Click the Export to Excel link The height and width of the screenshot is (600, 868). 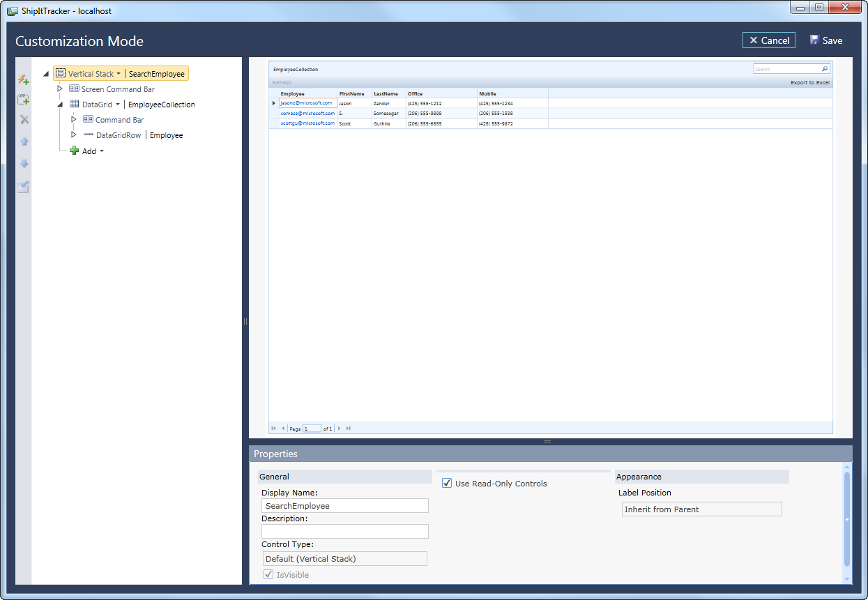pos(809,82)
